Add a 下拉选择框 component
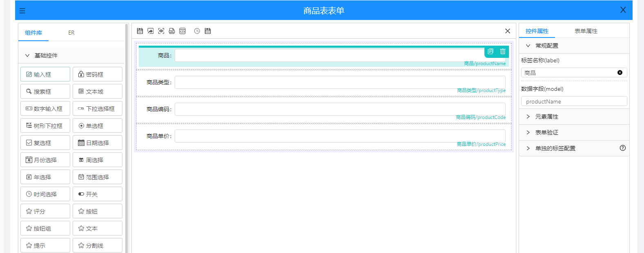644x253 pixels. point(98,109)
